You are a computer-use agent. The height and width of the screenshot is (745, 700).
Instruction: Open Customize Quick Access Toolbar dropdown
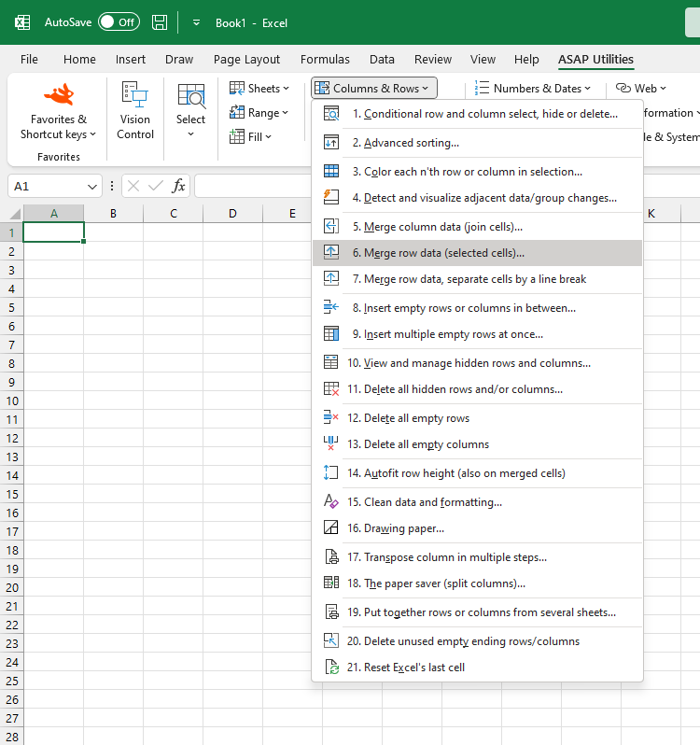pyautogui.click(x=196, y=22)
